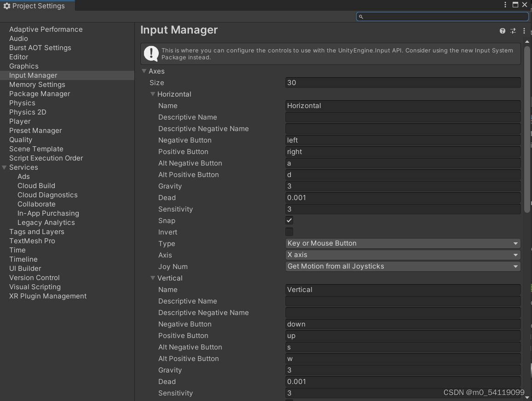Image resolution: width=532 pixels, height=401 pixels.
Task: Click the Horizontal Name field
Action: pos(403,106)
